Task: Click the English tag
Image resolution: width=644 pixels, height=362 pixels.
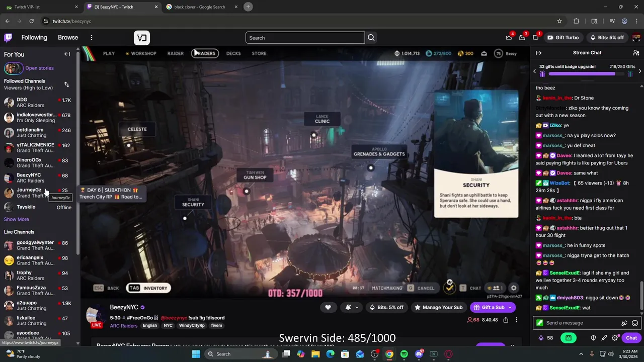Action: coord(149,326)
